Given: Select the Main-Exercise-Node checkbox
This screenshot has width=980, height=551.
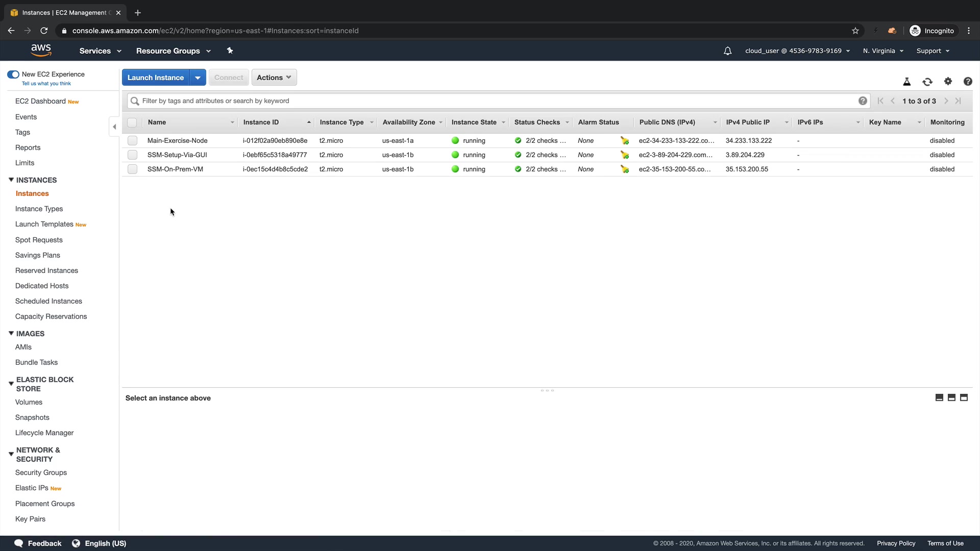Looking at the screenshot, I should pyautogui.click(x=132, y=140).
